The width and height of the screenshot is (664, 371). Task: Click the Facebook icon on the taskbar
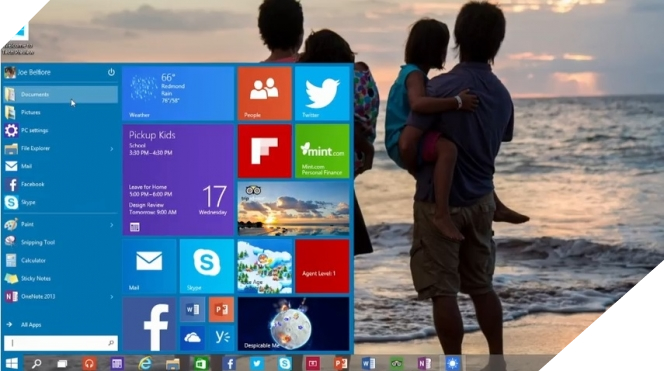click(x=229, y=363)
